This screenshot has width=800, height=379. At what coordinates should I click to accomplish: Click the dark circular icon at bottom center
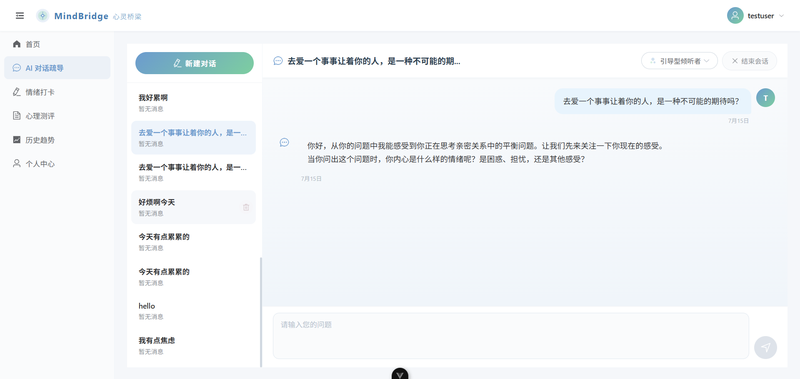pos(400,374)
